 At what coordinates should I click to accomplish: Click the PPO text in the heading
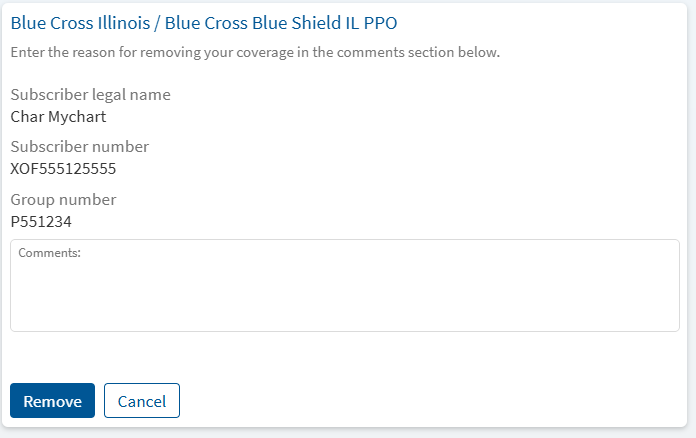(x=380, y=23)
